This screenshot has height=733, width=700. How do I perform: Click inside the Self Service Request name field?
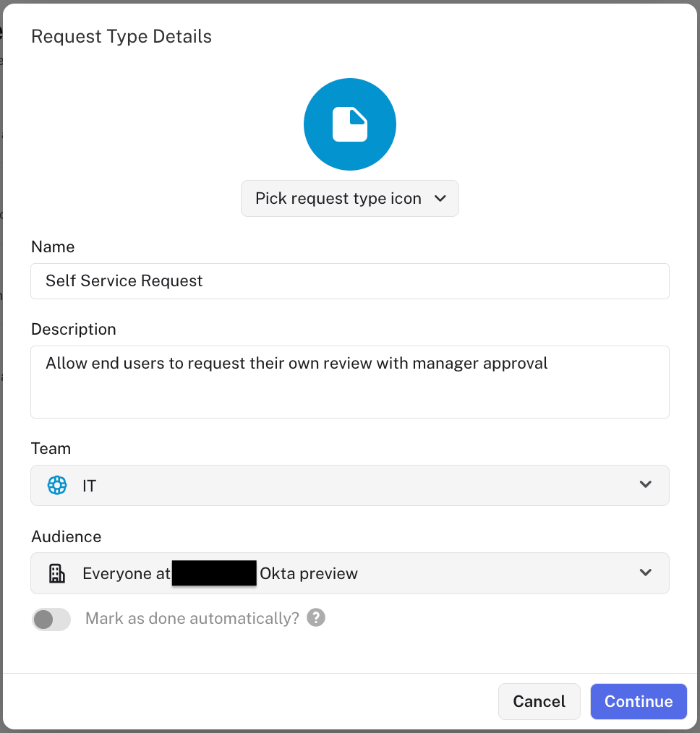[x=350, y=281]
